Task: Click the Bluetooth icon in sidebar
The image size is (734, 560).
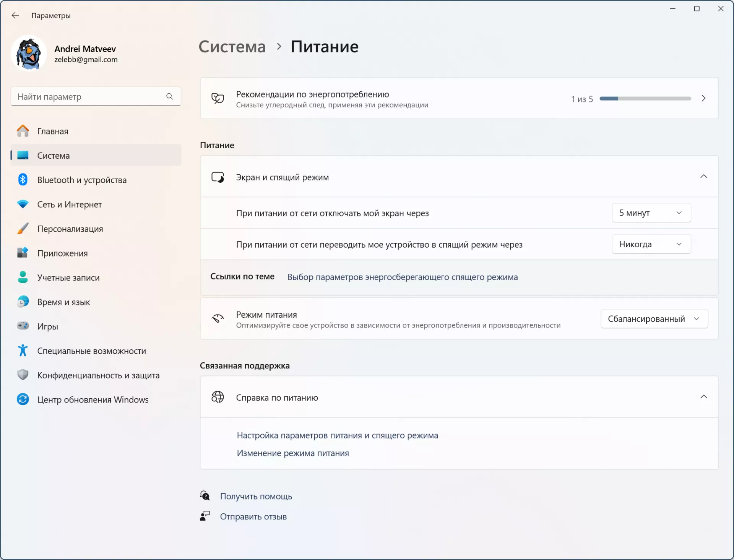Action: point(23,180)
